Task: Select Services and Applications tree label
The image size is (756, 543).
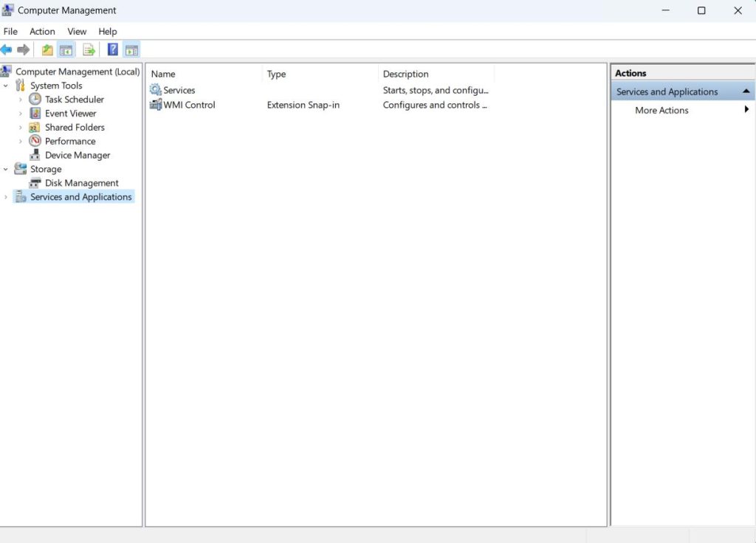Action: coord(80,196)
